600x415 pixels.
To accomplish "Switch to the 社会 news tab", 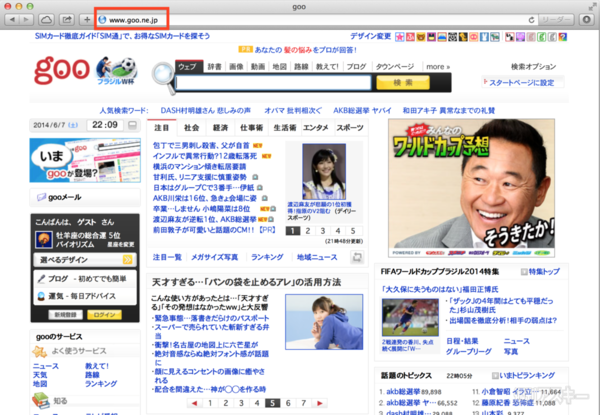I will (x=191, y=128).
